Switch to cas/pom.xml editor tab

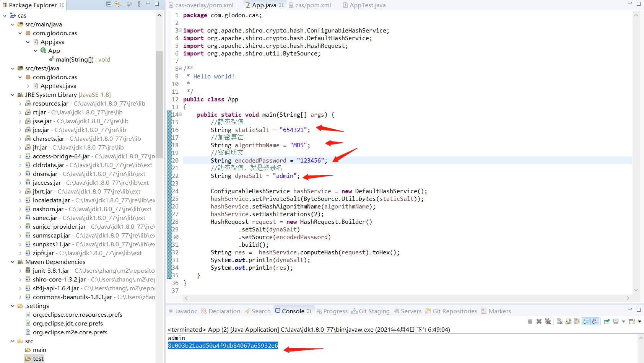(310, 5)
